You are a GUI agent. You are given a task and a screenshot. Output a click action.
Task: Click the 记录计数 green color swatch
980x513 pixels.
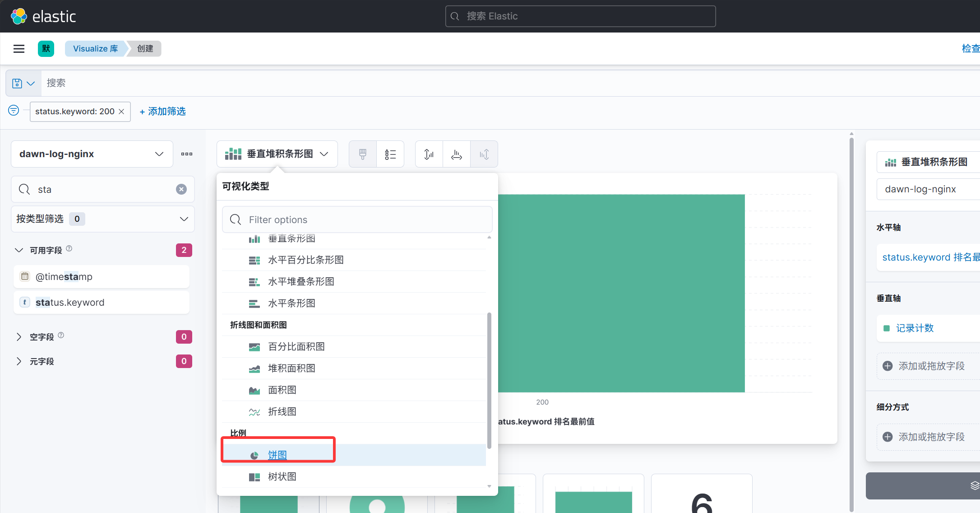(x=887, y=328)
